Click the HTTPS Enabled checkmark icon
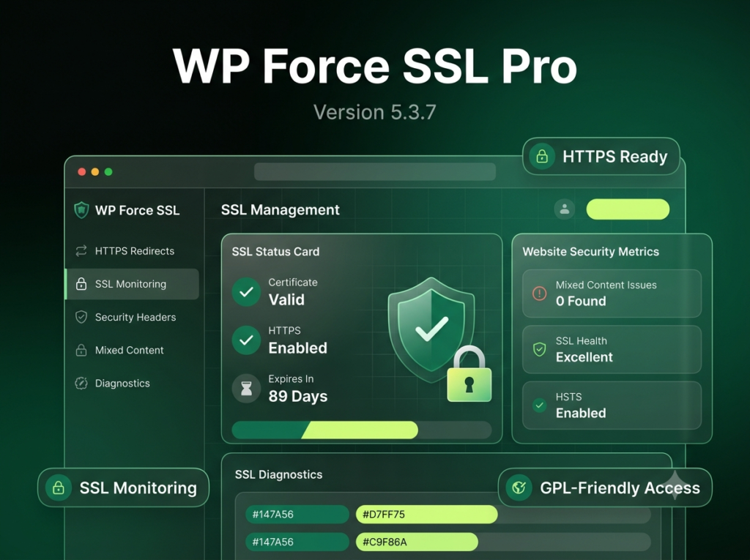 (x=246, y=340)
